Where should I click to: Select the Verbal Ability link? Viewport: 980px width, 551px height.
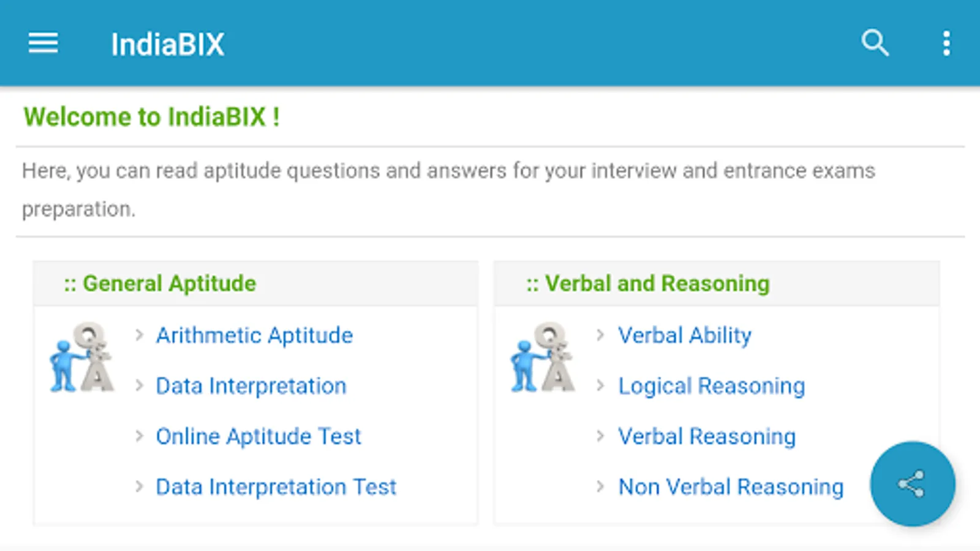[x=685, y=335]
